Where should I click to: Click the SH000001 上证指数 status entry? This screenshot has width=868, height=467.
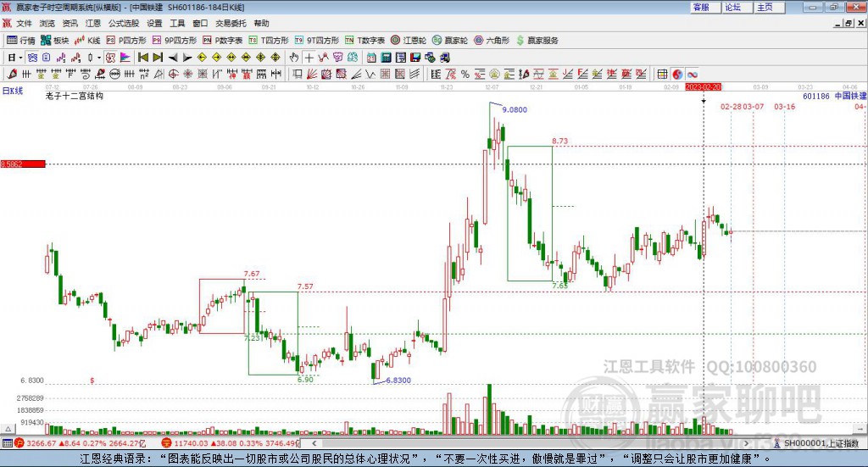point(816,443)
